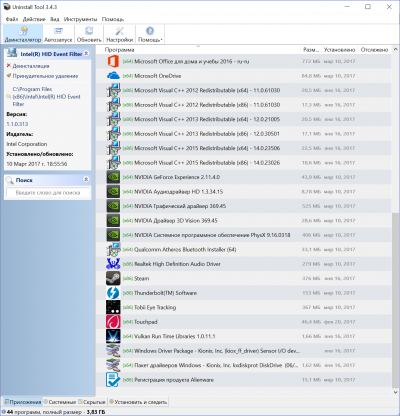400x416 pixels.
Task: Open the Действие menu
Action: coord(34,19)
